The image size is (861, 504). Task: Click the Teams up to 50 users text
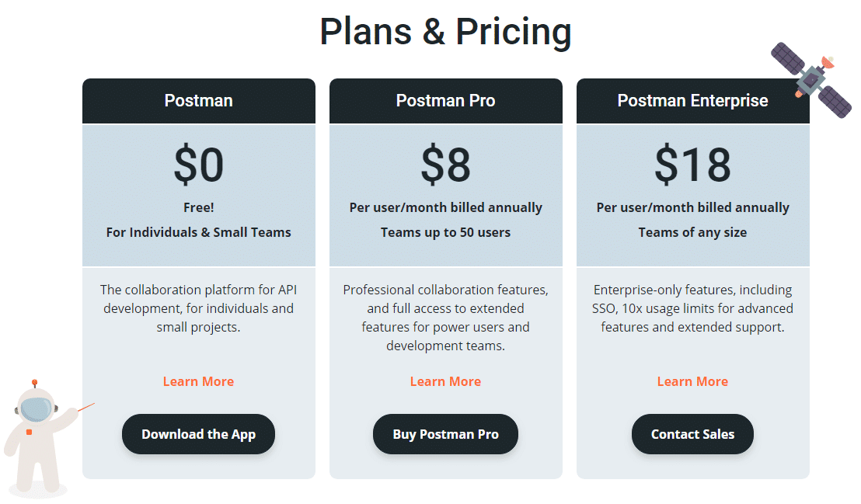click(445, 231)
